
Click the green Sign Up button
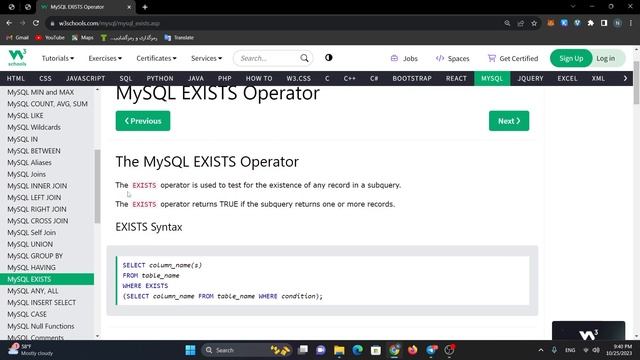pos(571,58)
